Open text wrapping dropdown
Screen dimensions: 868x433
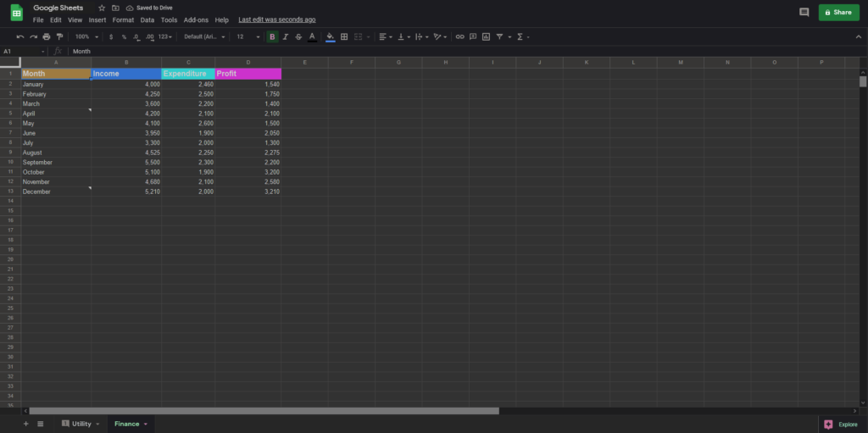click(x=422, y=36)
